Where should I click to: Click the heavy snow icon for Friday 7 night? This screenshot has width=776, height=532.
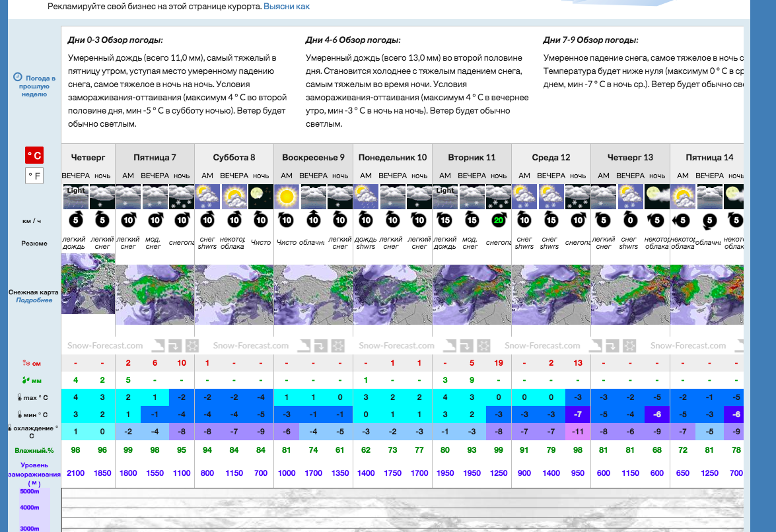click(182, 197)
